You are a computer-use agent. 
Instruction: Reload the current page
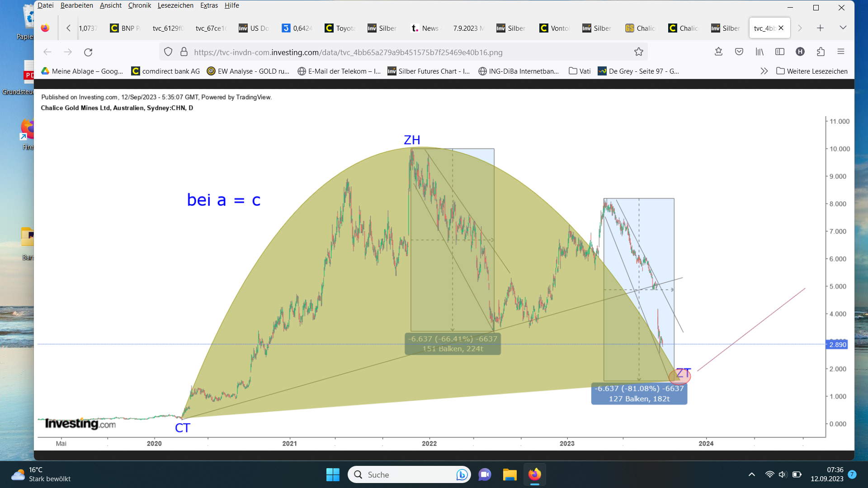coord(88,52)
